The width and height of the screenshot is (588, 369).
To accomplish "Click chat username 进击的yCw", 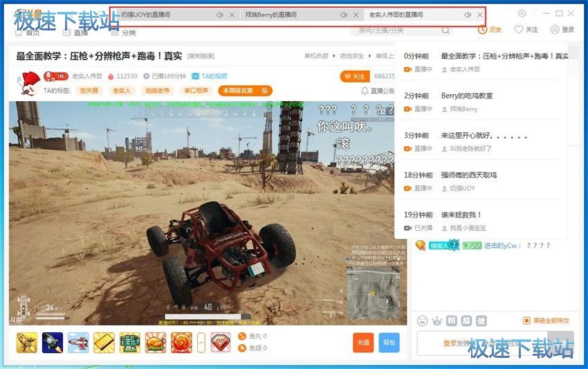I will (x=500, y=246).
